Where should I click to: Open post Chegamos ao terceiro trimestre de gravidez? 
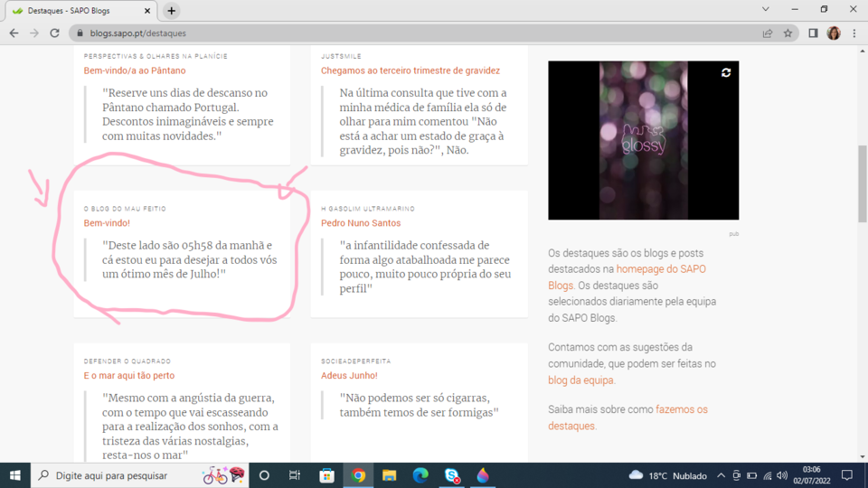click(410, 70)
